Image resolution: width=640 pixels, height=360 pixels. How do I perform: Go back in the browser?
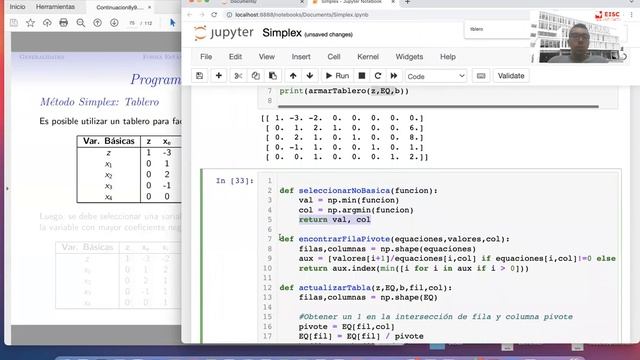tap(190, 15)
